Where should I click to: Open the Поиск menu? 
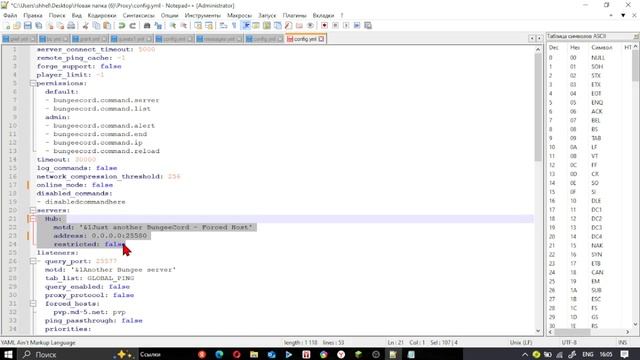pyautogui.click(x=57, y=16)
